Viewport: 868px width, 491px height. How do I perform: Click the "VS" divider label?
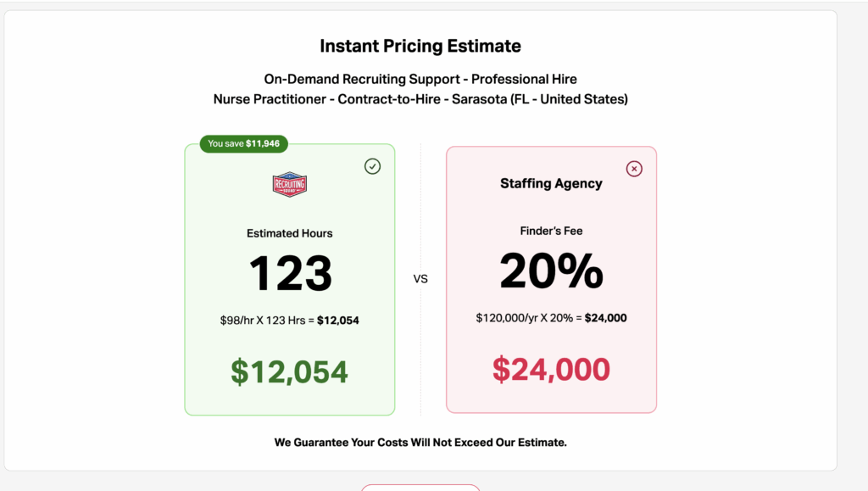click(x=420, y=278)
